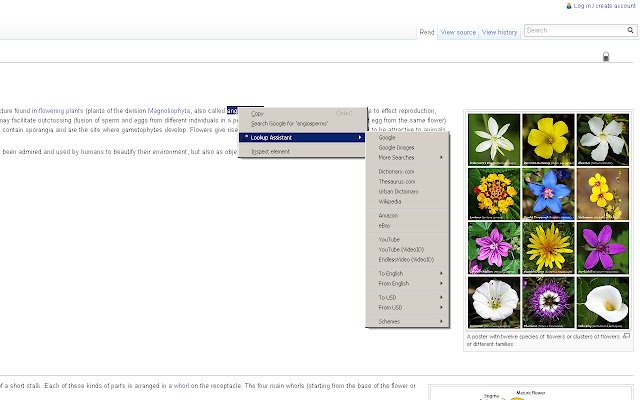The width and height of the screenshot is (640, 400).
Task: Click the user icon beside Log in
Action: pyautogui.click(x=569, y=6)
